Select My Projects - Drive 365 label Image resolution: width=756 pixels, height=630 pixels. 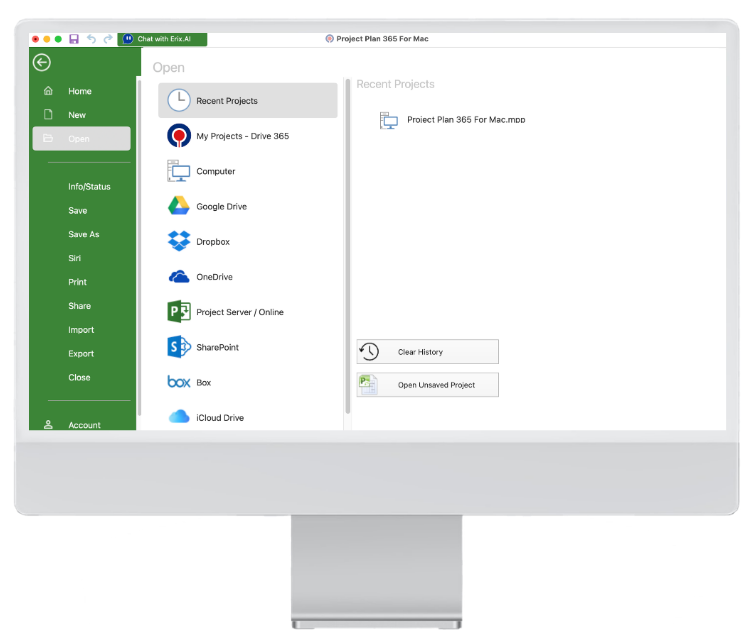tap(243, 136)
